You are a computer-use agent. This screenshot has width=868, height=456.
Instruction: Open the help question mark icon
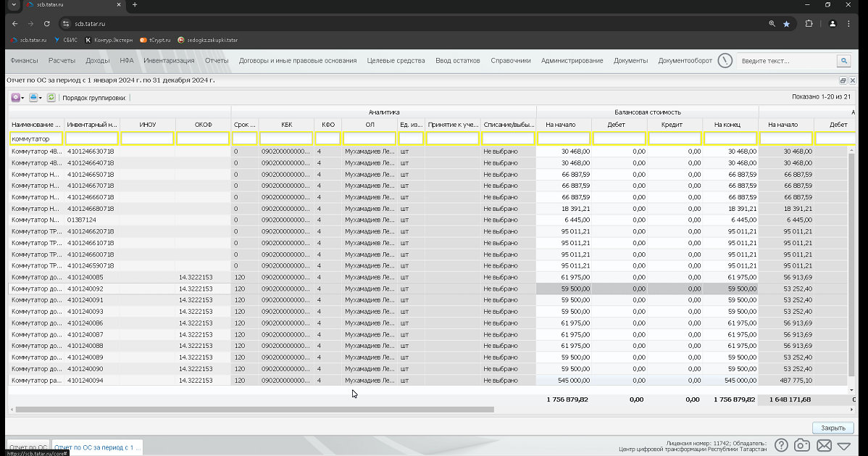[781, 445]
